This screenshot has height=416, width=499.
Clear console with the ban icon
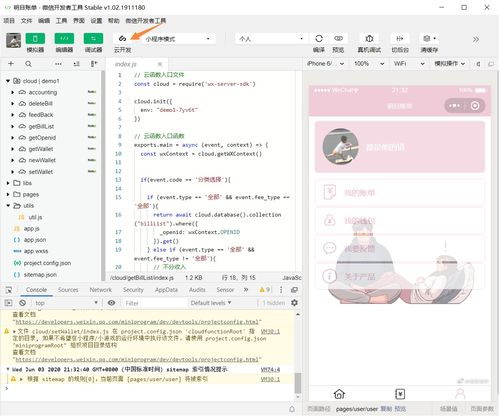22,303
